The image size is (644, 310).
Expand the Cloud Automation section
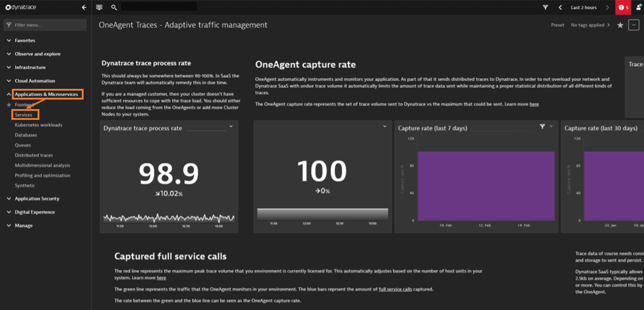pyautogui.click(x=31, y=81)
